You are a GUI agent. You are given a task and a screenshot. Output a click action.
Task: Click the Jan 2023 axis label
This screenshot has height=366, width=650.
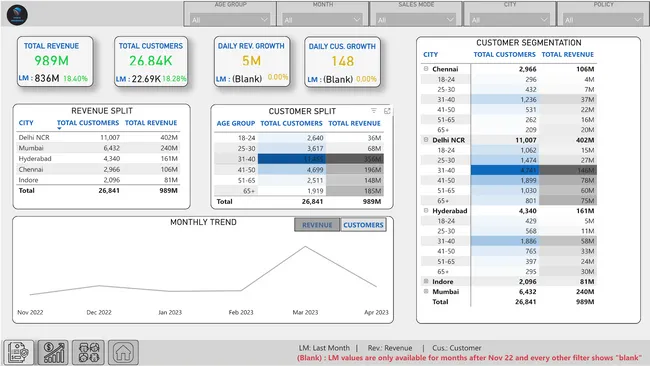(170, 312)
